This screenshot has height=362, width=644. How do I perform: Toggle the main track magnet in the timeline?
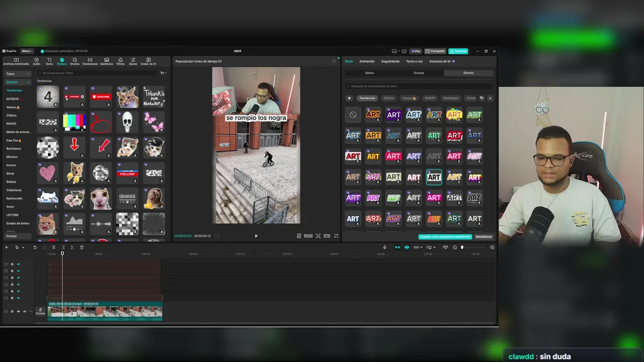pos(397,247)
